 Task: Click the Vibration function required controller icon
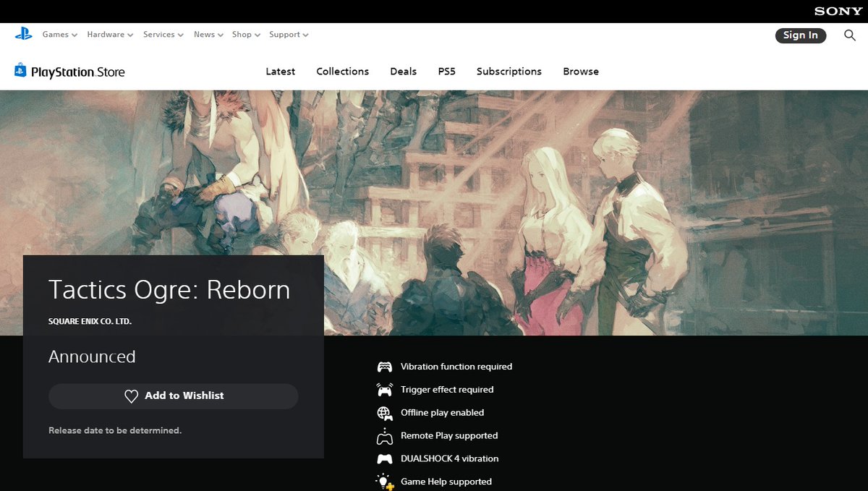coord(385,367)
